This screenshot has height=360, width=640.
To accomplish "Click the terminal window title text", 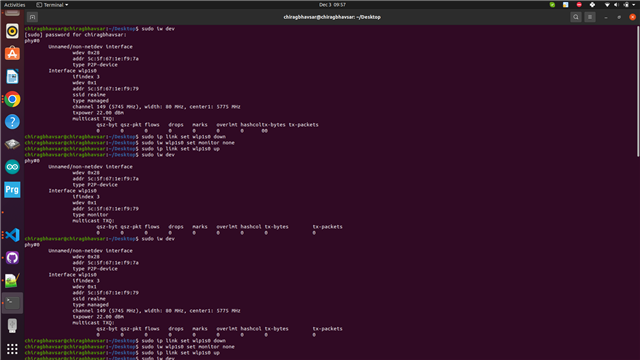I will pyautogui.click(x=332, y=17).
